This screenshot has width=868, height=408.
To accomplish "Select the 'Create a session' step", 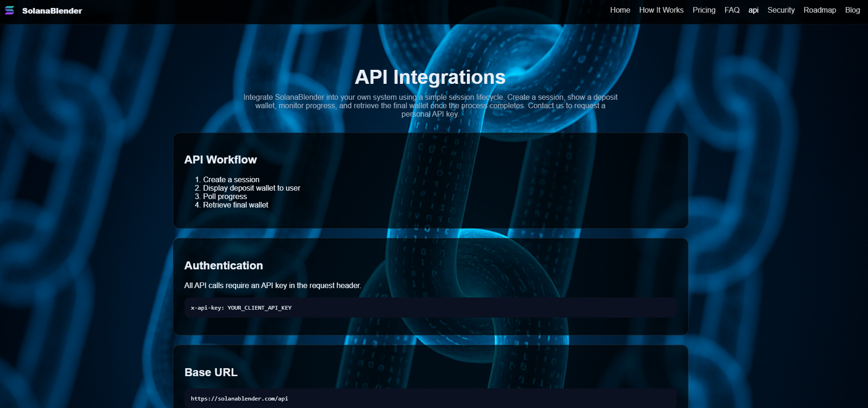I will tap(231, 179).
